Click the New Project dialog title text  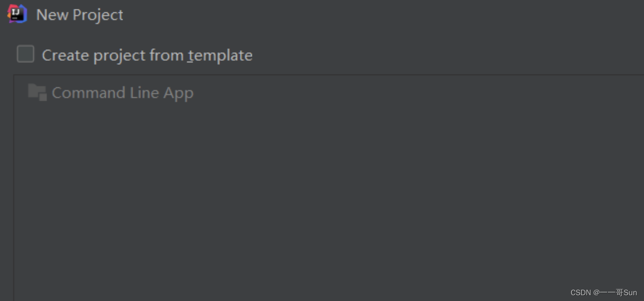[80, 15]
